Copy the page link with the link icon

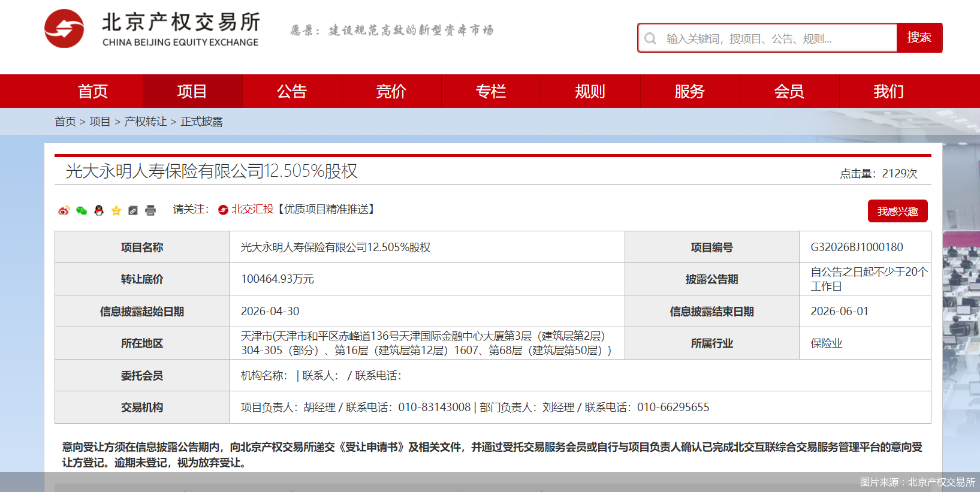(133, 210)
